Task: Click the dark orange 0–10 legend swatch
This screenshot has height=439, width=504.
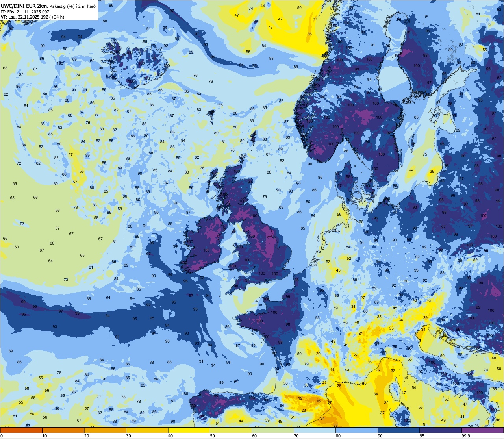Action: point(21,430)
